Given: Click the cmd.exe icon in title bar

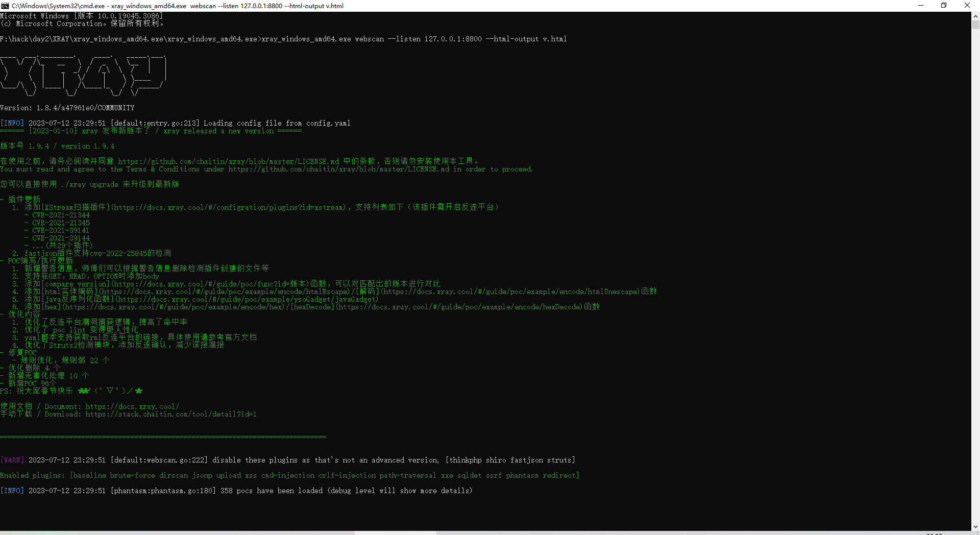Looking at the screenshot, I should point(5,6).
